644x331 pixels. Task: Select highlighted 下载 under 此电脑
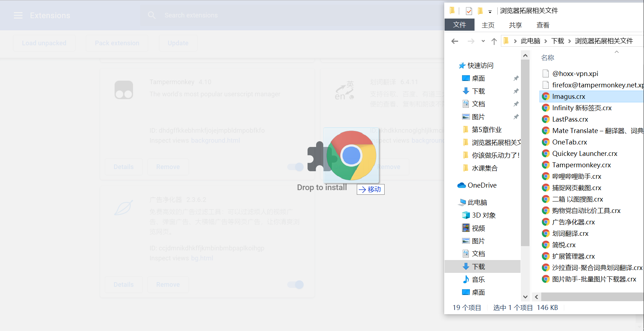482,267
